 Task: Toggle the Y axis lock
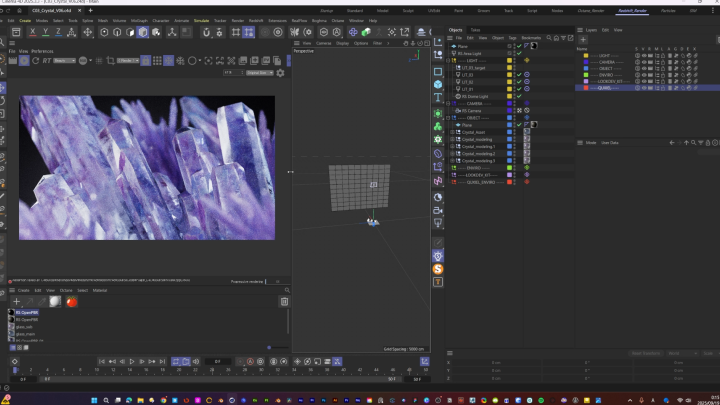pos(45,32)
